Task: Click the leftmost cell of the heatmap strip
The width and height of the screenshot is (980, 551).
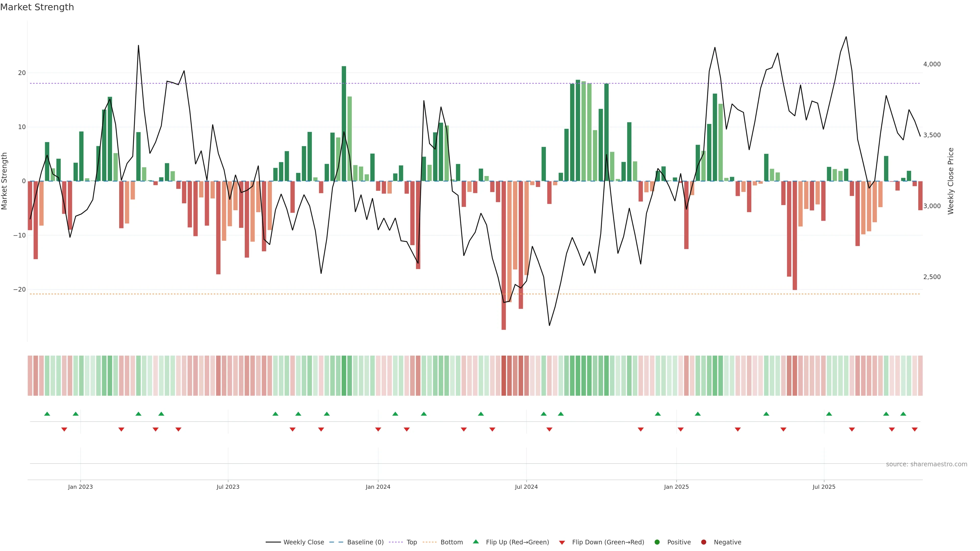Action: point(30,376)
